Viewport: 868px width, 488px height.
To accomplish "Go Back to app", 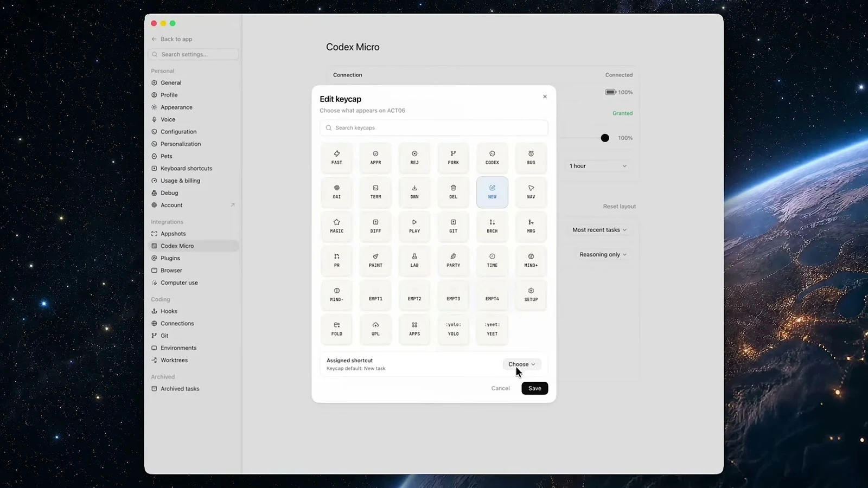I will coord(172,39).
